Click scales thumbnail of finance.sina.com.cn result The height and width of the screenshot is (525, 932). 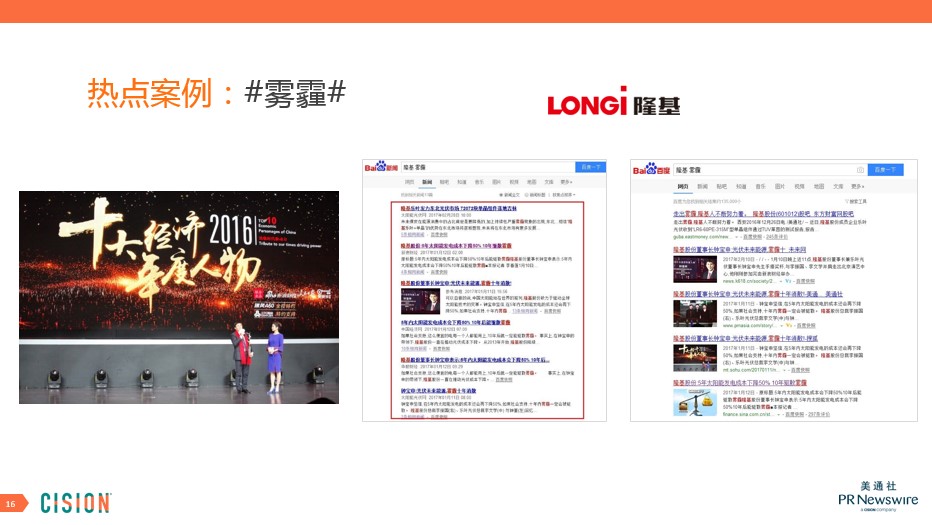click(695, 403)
